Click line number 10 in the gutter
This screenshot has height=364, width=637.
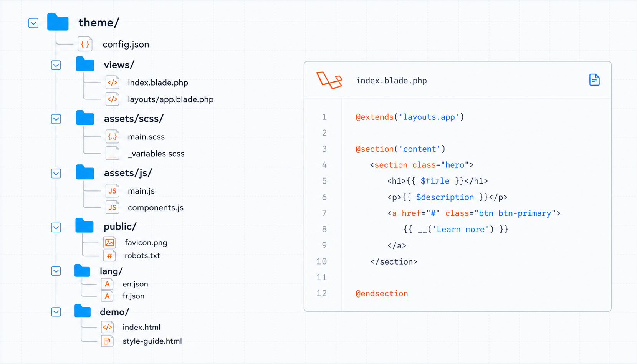point(322,261)
